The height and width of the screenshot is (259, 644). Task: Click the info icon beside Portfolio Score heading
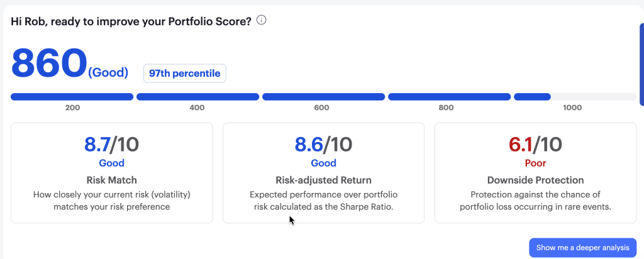(262, 20)
